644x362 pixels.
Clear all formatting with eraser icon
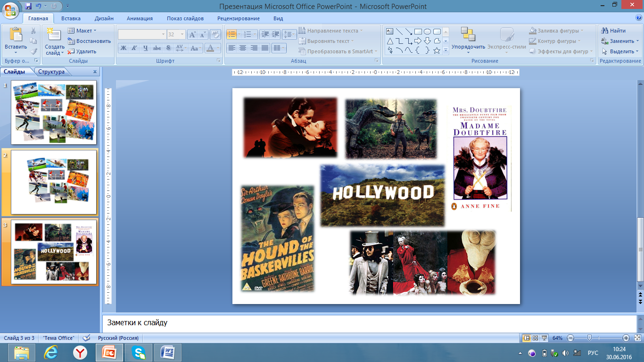[215, 34]
